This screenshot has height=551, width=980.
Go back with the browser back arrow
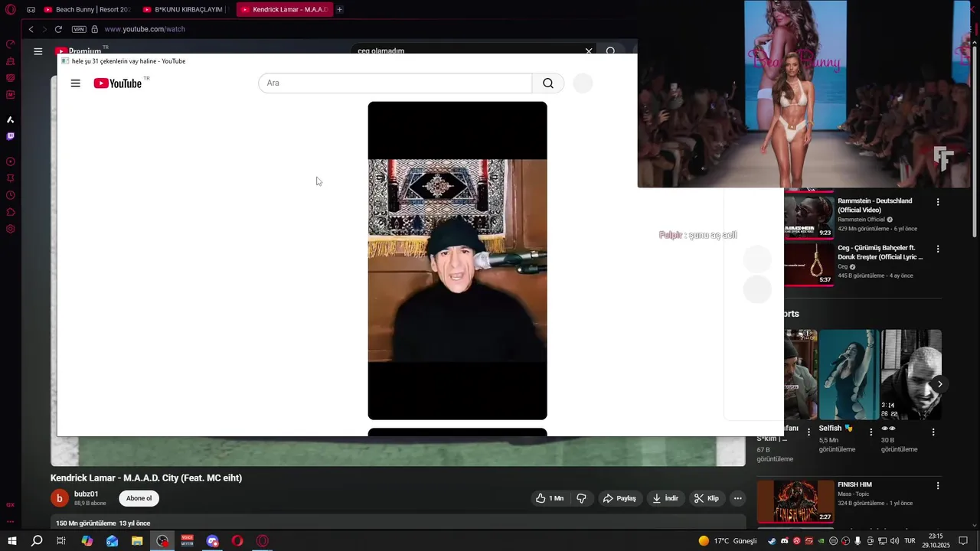tap(31, 29)
